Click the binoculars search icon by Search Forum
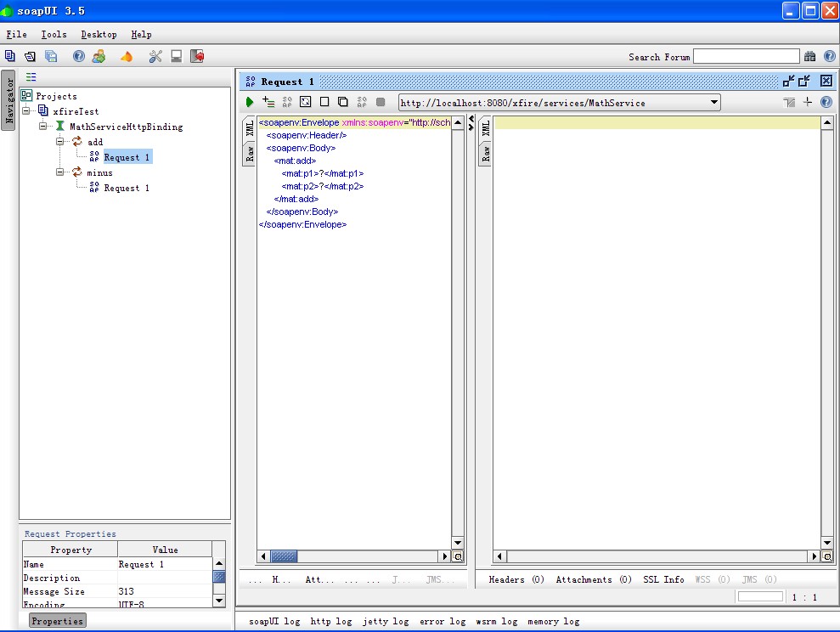 809,57
